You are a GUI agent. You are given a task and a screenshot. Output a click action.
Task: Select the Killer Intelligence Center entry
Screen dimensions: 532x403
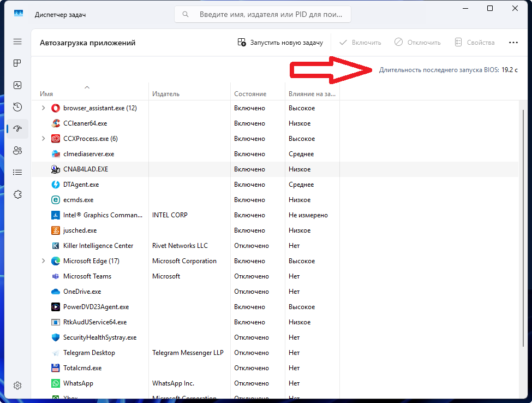(x=98, y=246)
